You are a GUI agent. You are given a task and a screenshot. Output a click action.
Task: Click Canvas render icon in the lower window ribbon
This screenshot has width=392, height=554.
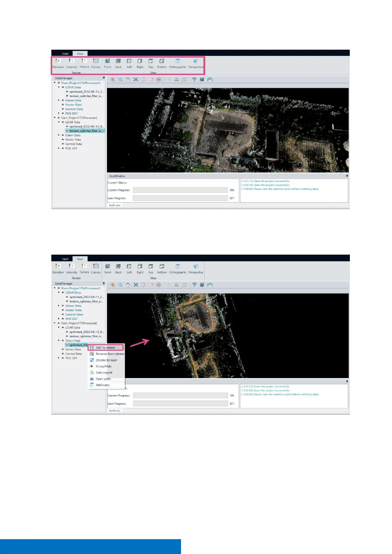click(x=96, y=268)
